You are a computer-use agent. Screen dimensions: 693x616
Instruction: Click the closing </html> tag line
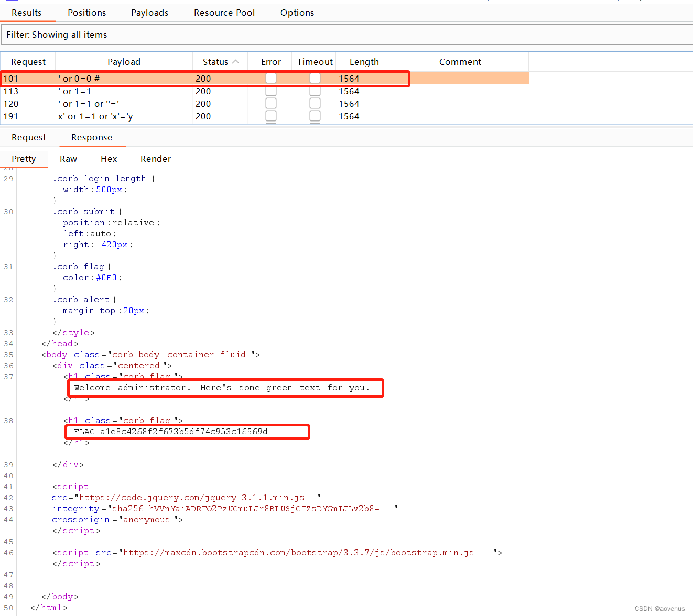click(x=49, y=608)
